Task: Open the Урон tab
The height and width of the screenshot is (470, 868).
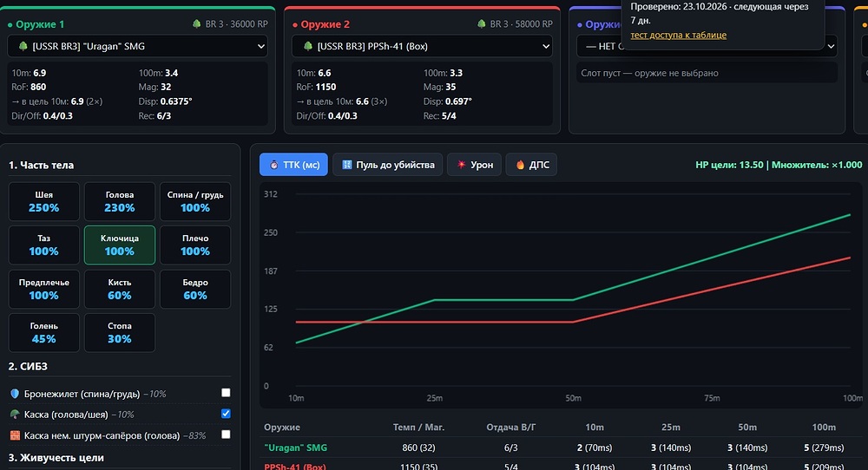Action: (475, 165)
